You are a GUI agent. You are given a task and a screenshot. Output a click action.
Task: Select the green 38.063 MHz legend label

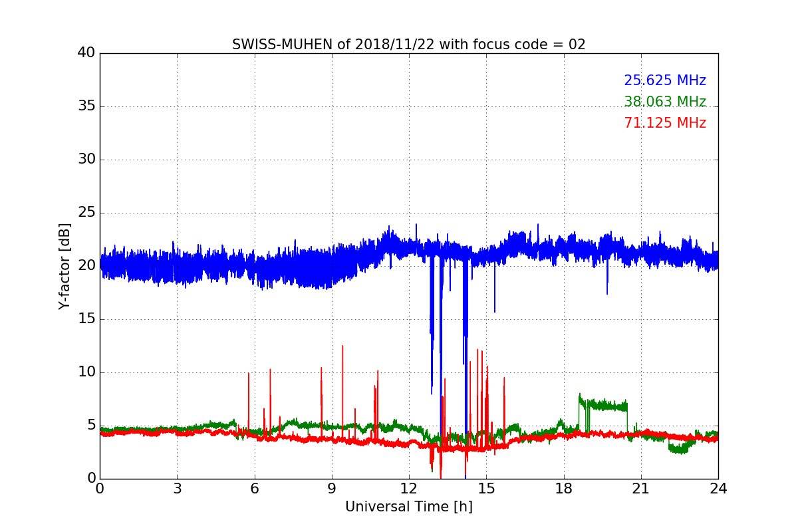pos(665,102)
